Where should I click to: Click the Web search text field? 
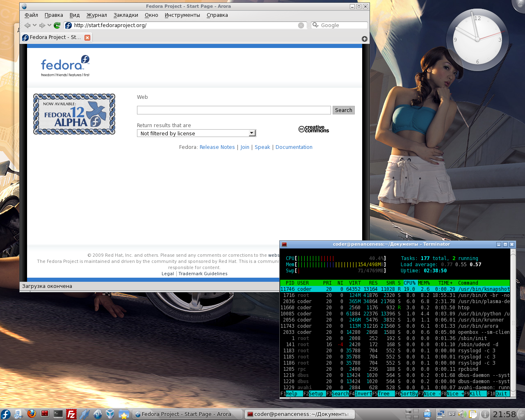[234, 110]
